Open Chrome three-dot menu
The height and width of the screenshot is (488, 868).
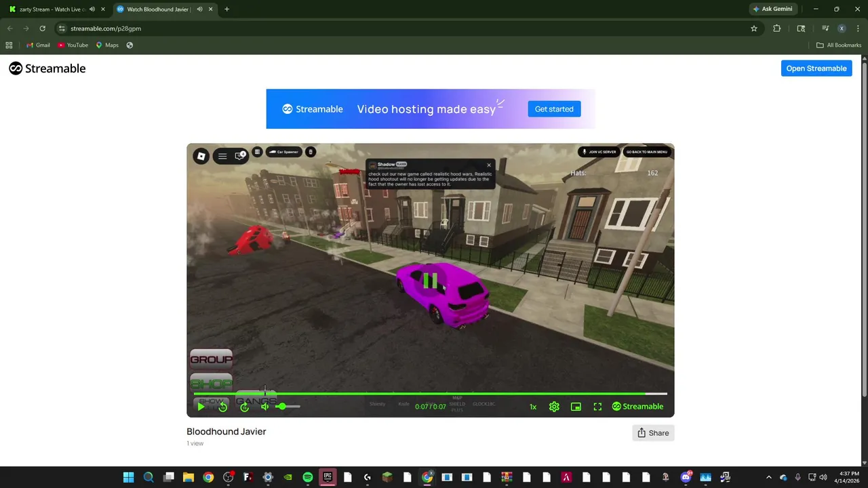(857, 28)
